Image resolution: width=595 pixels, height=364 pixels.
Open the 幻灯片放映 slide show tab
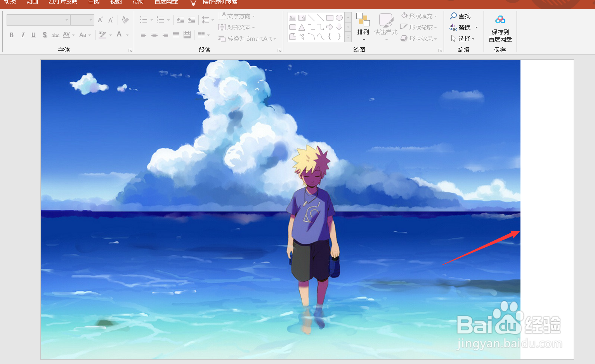coord(63,2)
